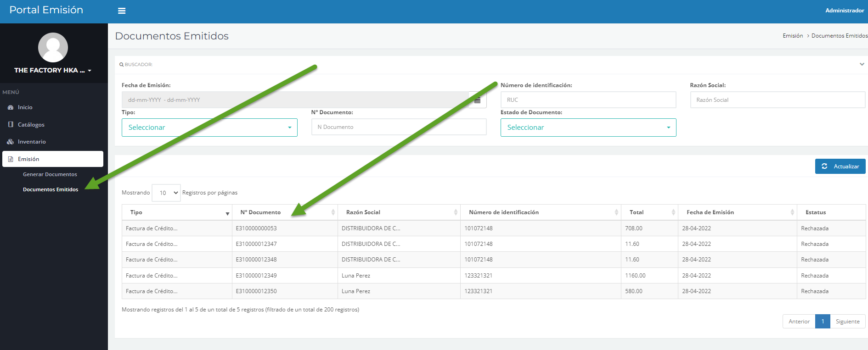Sort table by Total column arrows
The width and height of the screenshot is (868, 350).
(x=673, y=212)
